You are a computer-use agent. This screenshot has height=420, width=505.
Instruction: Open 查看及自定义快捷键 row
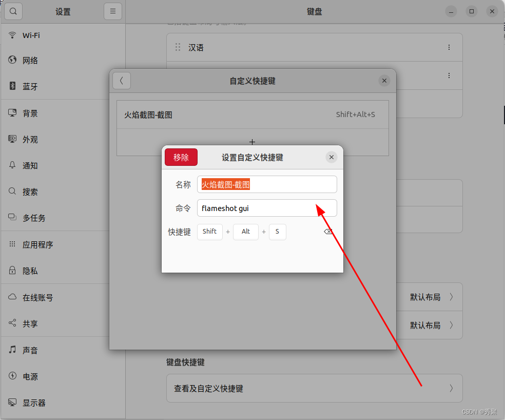(x=314, y=388)
